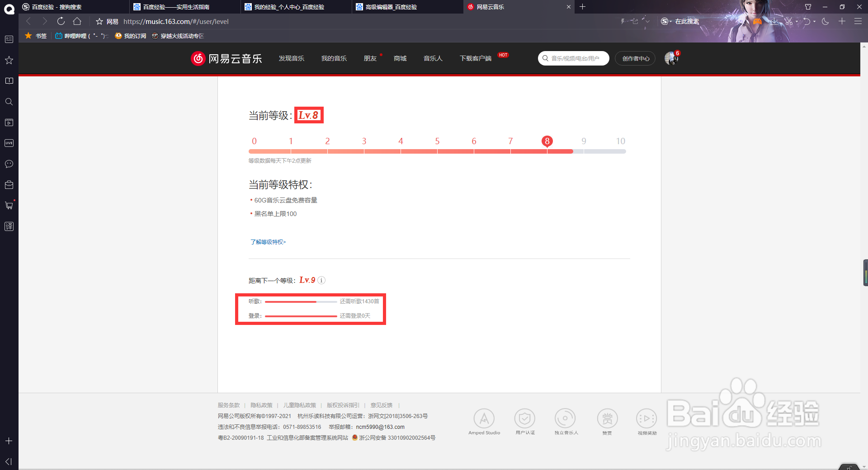Open the sidebar search icon
The image size is (868, 470).
(x=9, y=102)
